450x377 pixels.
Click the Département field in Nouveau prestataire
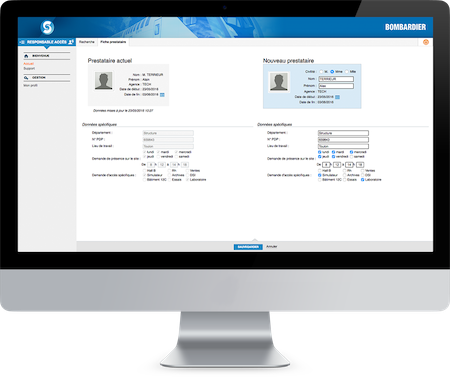click(343, 133)
